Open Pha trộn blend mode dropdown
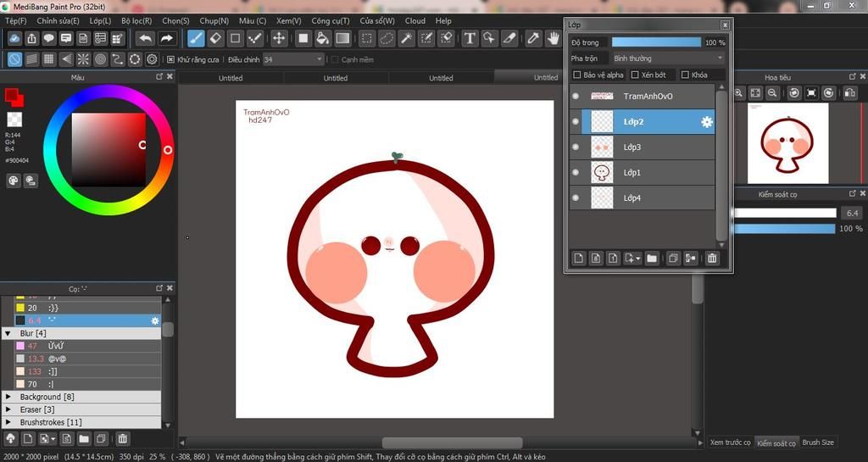 (668, 58)
